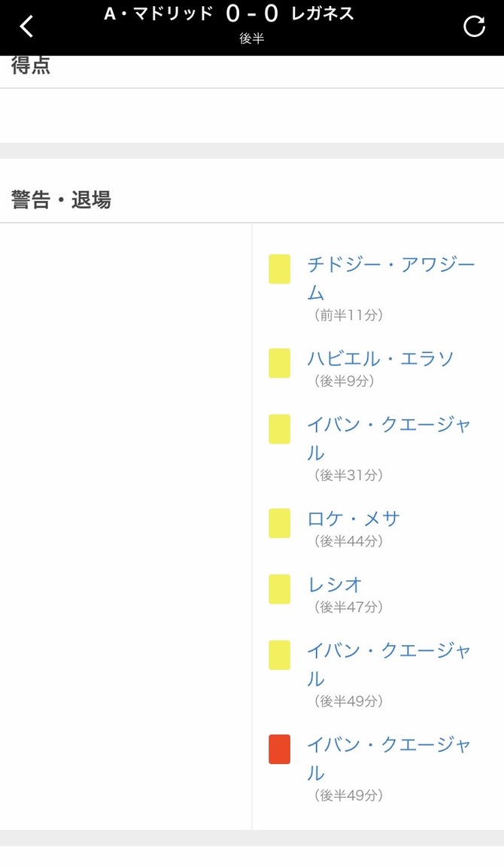The width and height of the screenshot is (504, 867).
Task: Click yellow card icon for the 後半31分 booking
Action: click(x=280, y=429)
